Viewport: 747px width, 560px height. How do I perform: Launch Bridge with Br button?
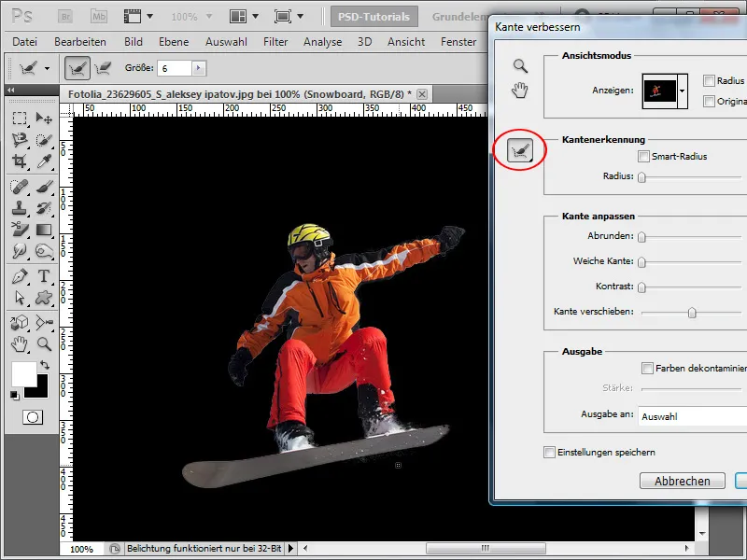65,17
